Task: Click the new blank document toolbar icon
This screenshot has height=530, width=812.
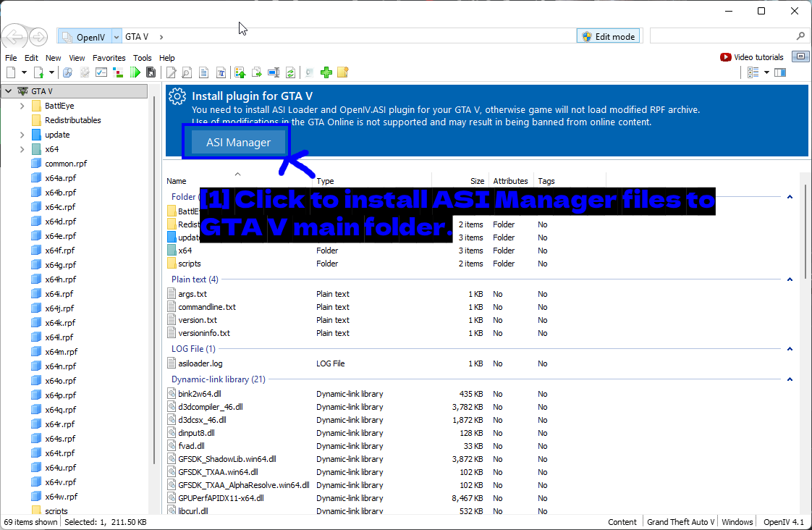Action: click(11, 72)
